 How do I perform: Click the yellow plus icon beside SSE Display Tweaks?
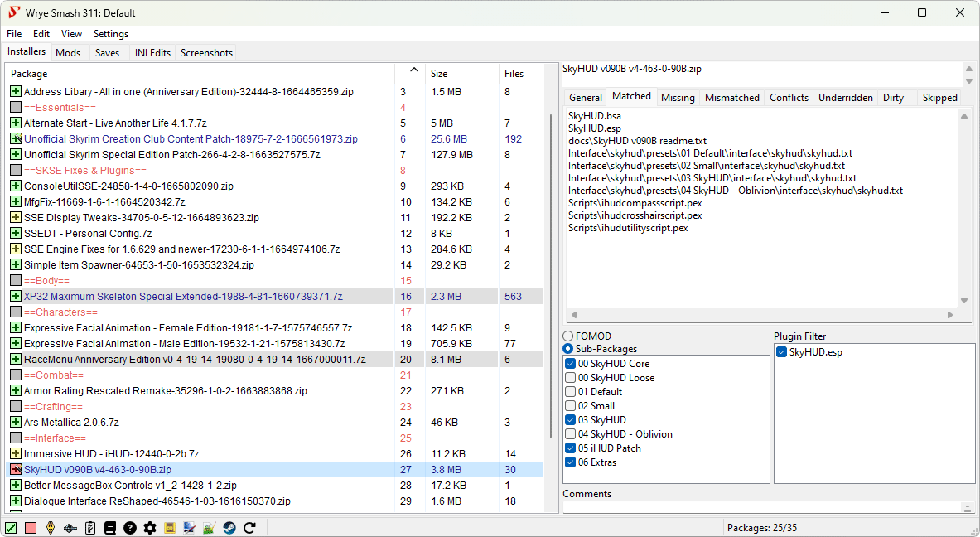17,218
